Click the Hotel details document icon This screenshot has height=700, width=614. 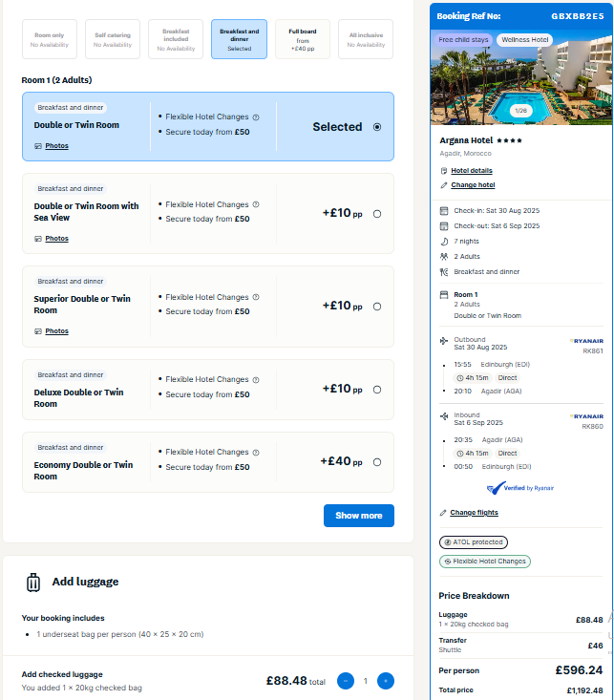[444, 171]
